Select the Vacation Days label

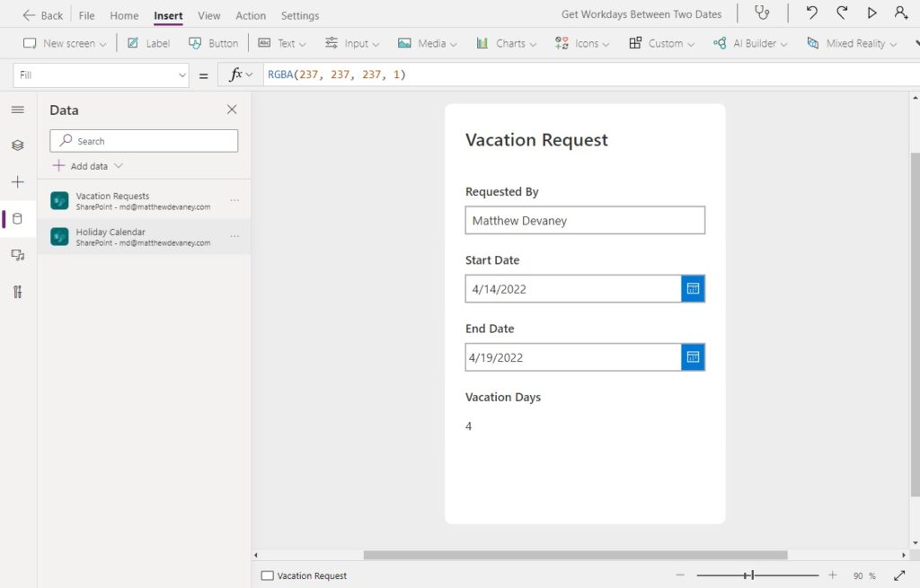tap(503, 397)
